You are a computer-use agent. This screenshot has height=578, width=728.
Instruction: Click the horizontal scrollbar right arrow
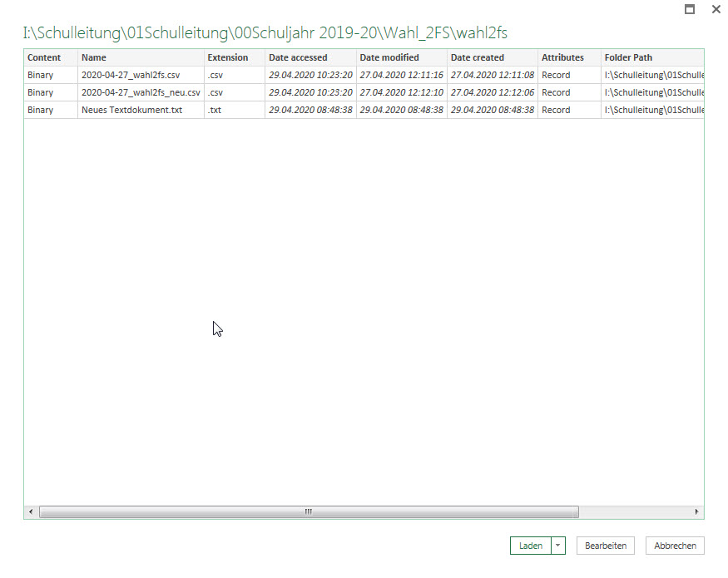[x=697, y=511]
